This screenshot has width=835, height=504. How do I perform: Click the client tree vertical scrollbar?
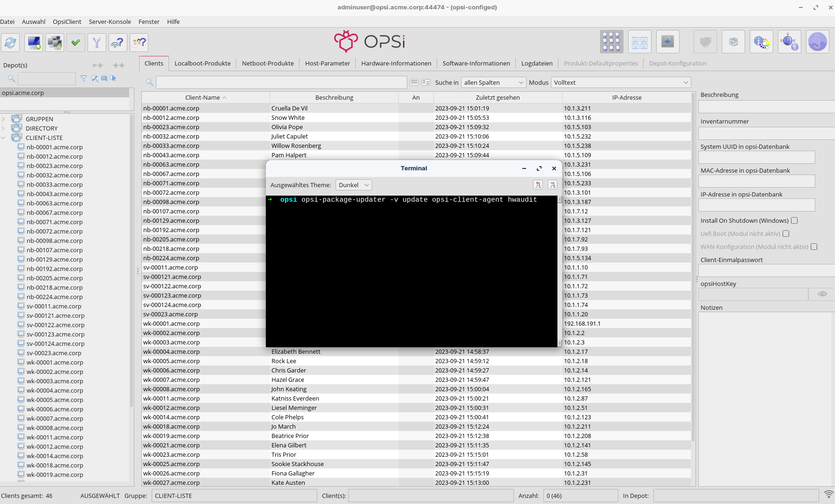[132, 261]
